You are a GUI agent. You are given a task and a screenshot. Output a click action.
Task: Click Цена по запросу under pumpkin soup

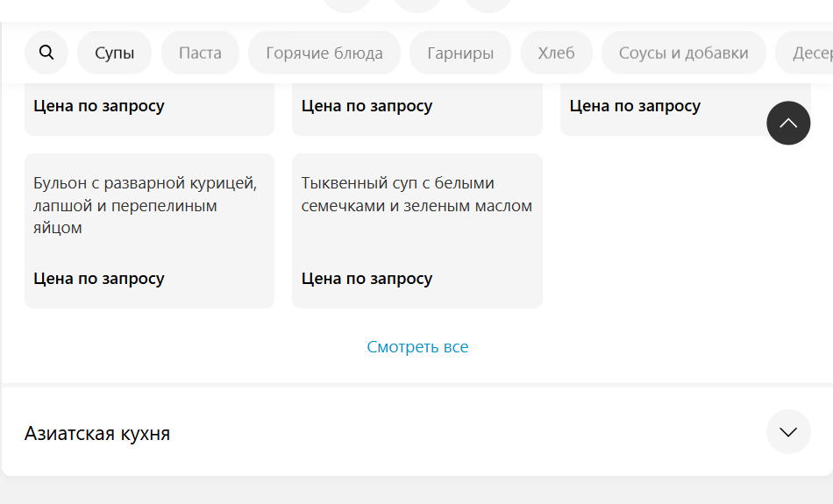(x=367, y=278)
